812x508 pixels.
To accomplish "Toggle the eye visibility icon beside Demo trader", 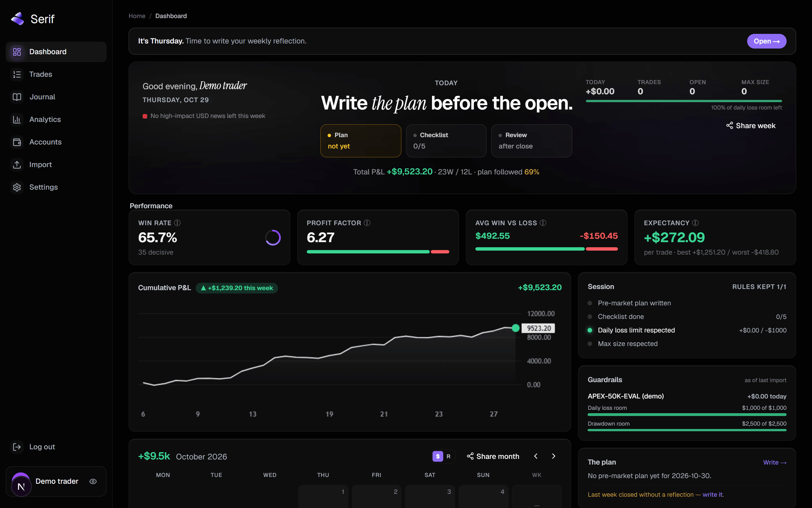I will [x=93, y=481].
